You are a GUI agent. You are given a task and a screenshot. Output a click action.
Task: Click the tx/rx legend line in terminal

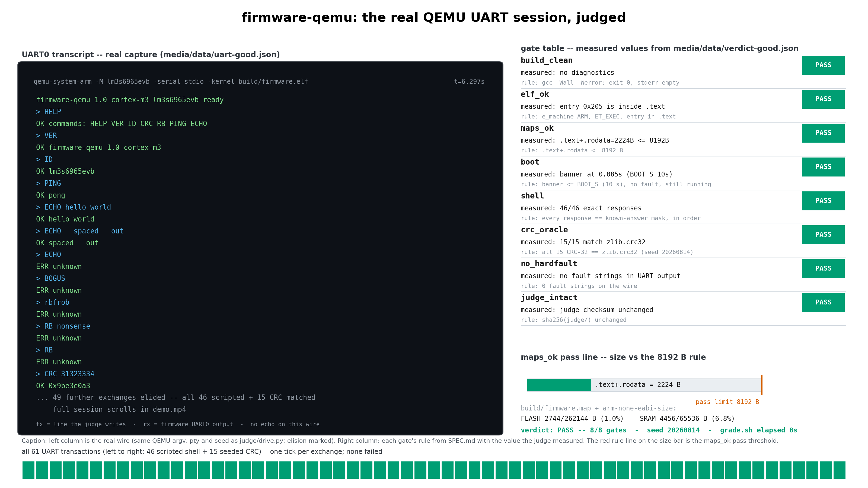[x=178, y=424]
